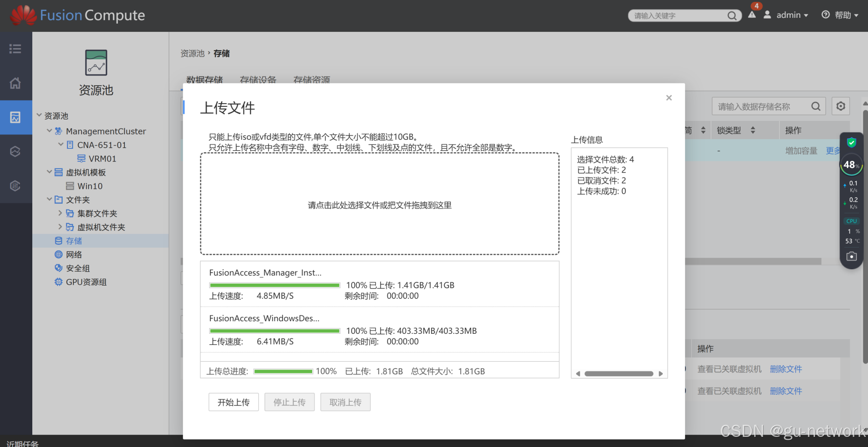Click FusionAccess_WindowsDes upload progress bar
Image resolution: width=868 pixels, height=447 pixels.
(x=275, y=331)
